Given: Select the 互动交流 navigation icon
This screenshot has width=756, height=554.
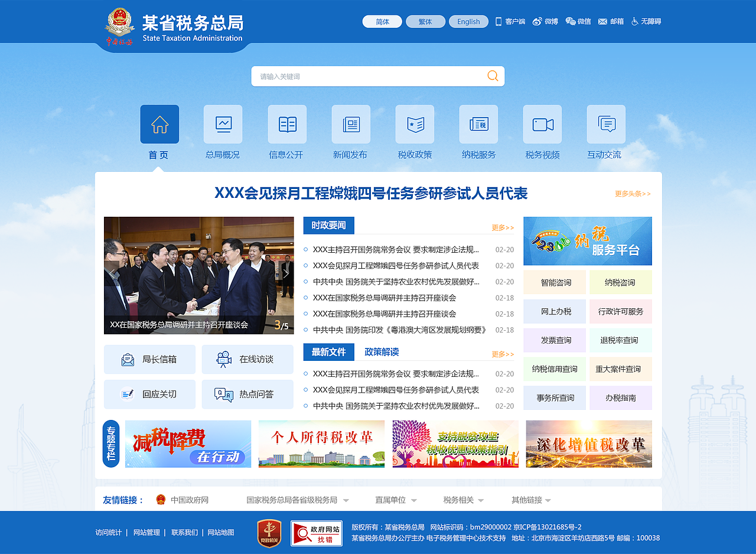Looking at the screenshot, I should (606, 124).
